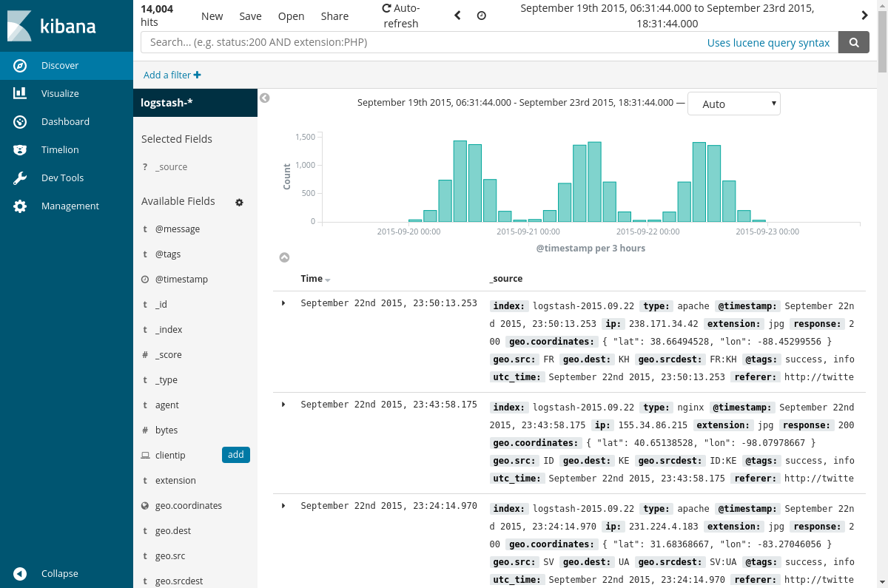Click Share in the top menu

coord(334,16)
